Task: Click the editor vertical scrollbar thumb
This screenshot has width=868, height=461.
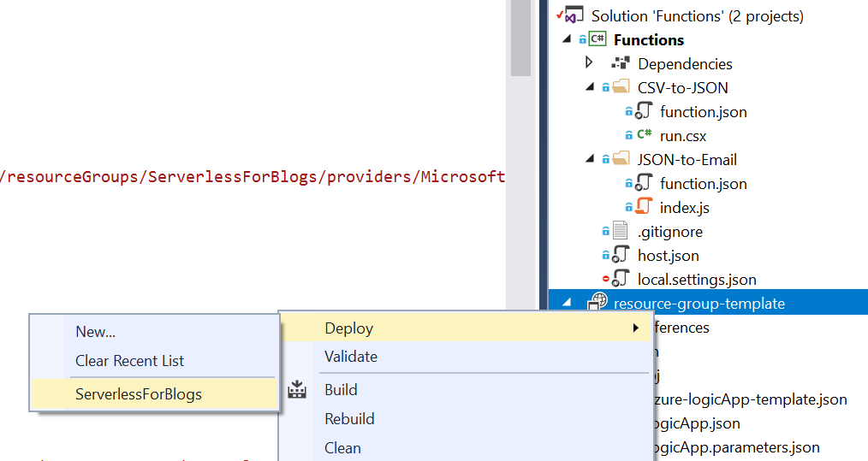Action: [520, 38]
